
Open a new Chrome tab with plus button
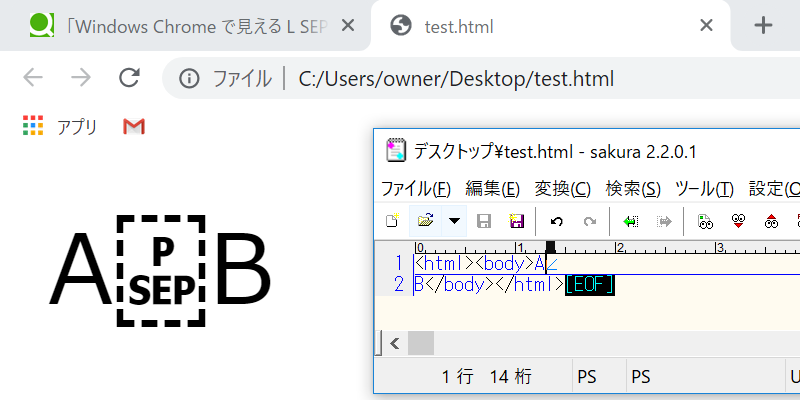pyautogui.click(x=763, y=25)
